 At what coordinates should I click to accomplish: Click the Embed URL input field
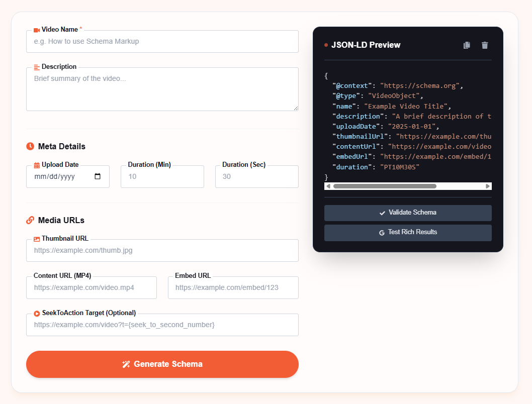(233, 287)
